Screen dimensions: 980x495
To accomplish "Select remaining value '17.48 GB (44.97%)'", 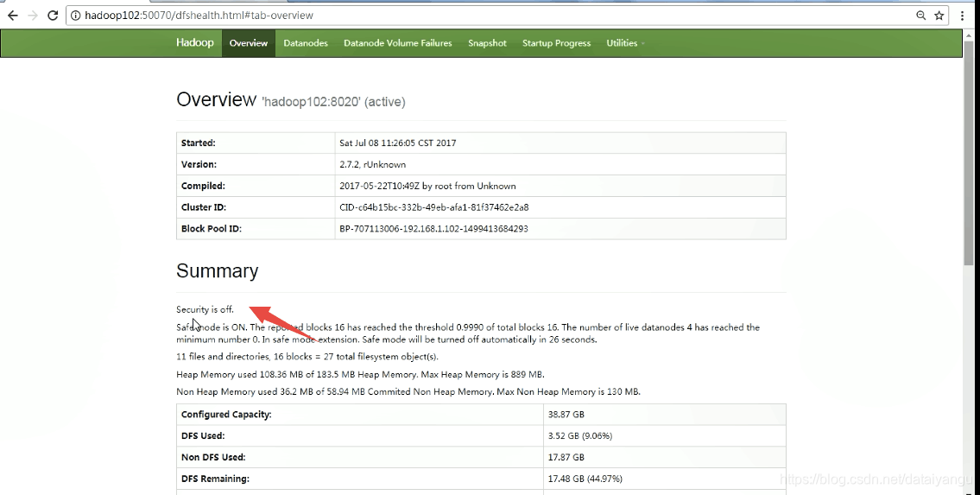I will click(585, 479).
